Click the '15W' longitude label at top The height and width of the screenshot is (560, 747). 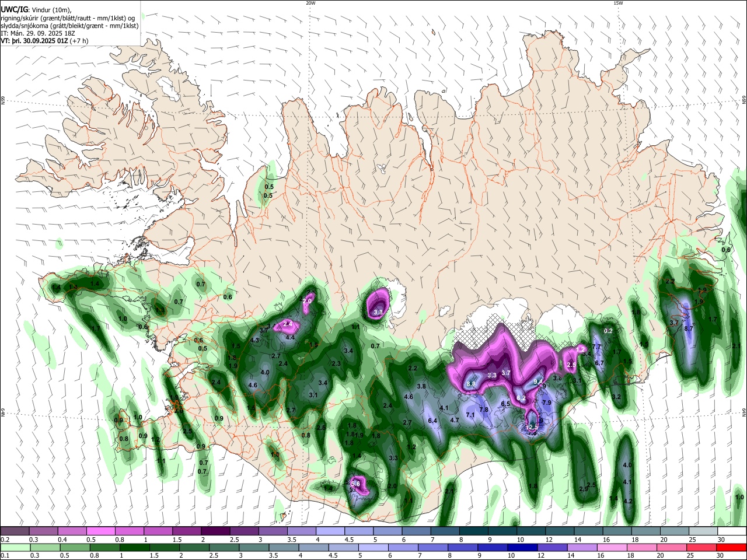pos(619,3)
